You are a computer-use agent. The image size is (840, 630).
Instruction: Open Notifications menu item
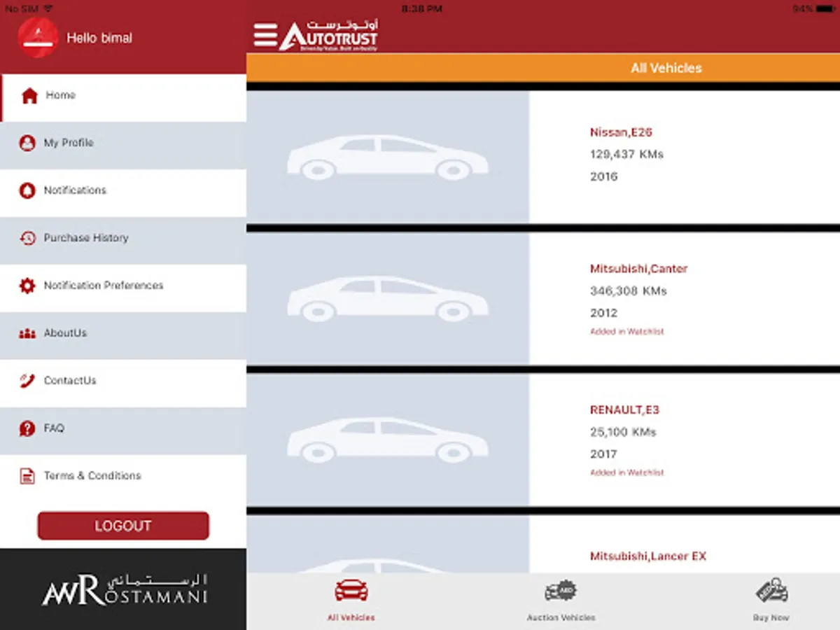pos(123,192)
